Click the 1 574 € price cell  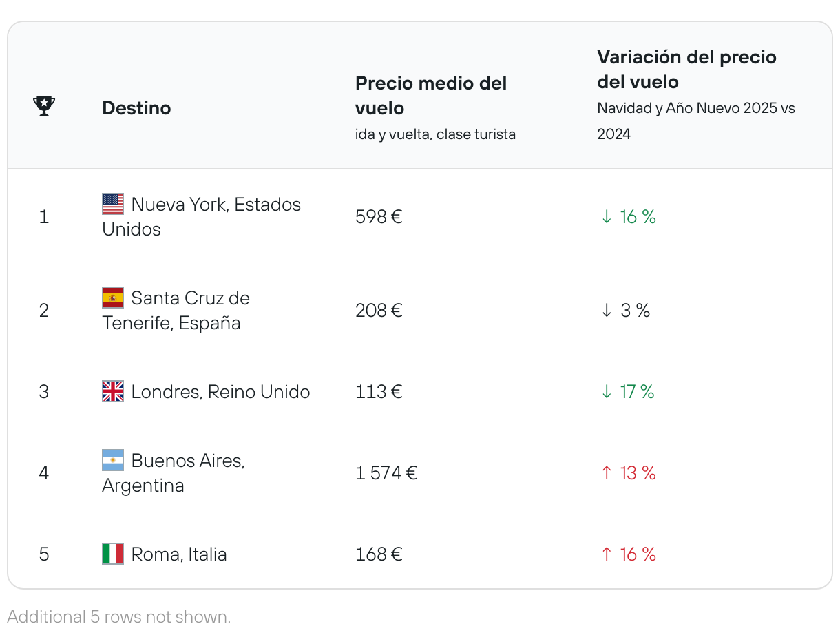(x=386, y=473)
